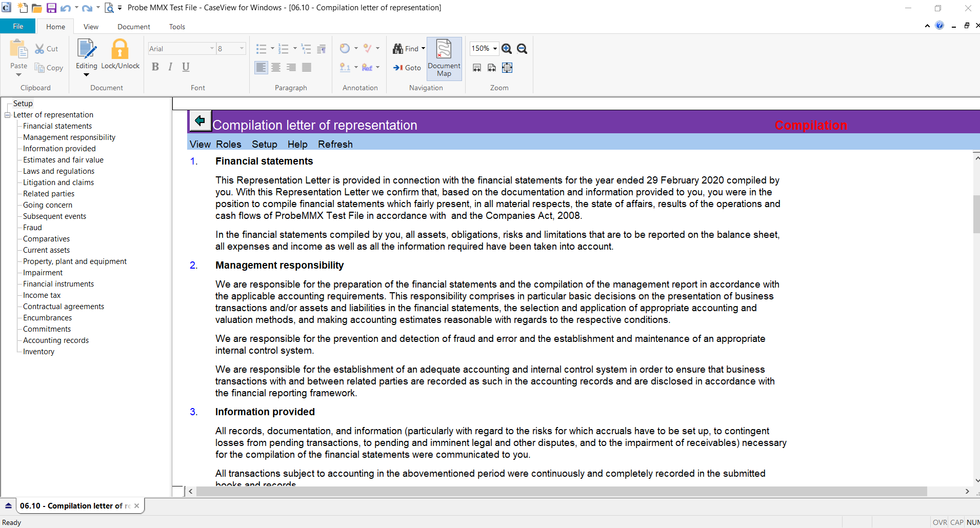
Task: Open the Tools ribbon tab
Action: (x=177, y=27)
